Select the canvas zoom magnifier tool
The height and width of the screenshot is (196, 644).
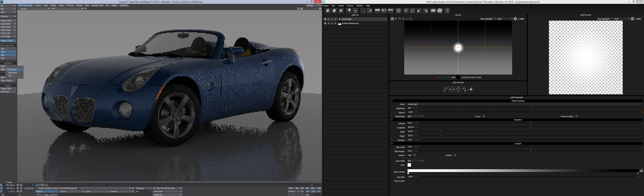(x=404, y=19)
